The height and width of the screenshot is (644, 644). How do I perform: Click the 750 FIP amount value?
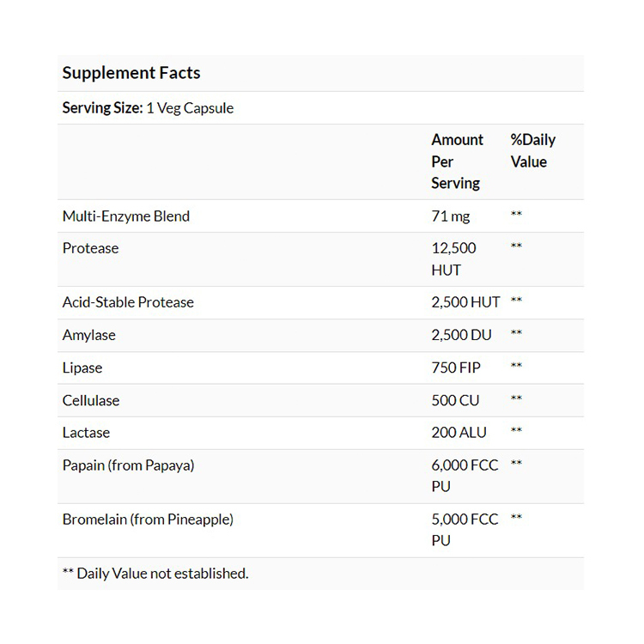(456, 368)
